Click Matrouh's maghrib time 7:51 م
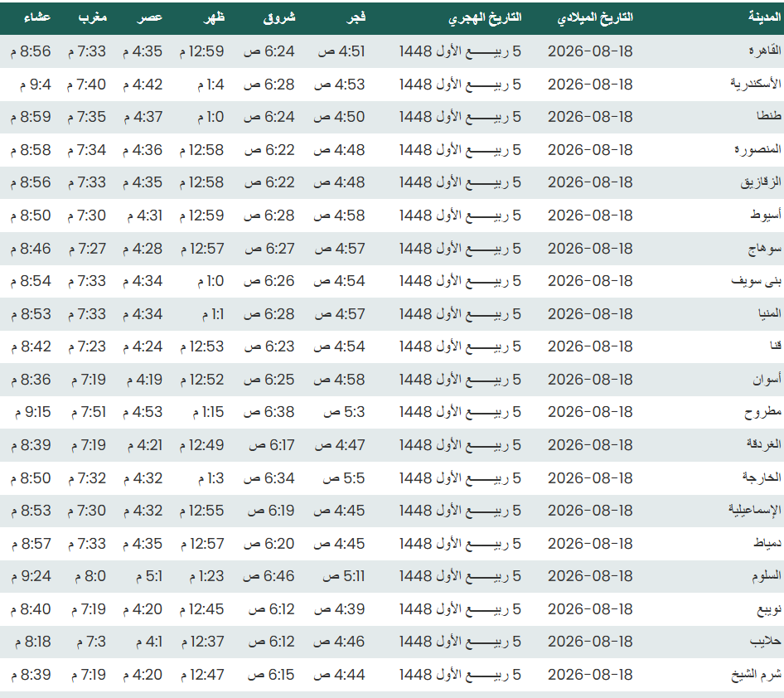Viewport: 784px width, 698px height. (x=89, y=411)
